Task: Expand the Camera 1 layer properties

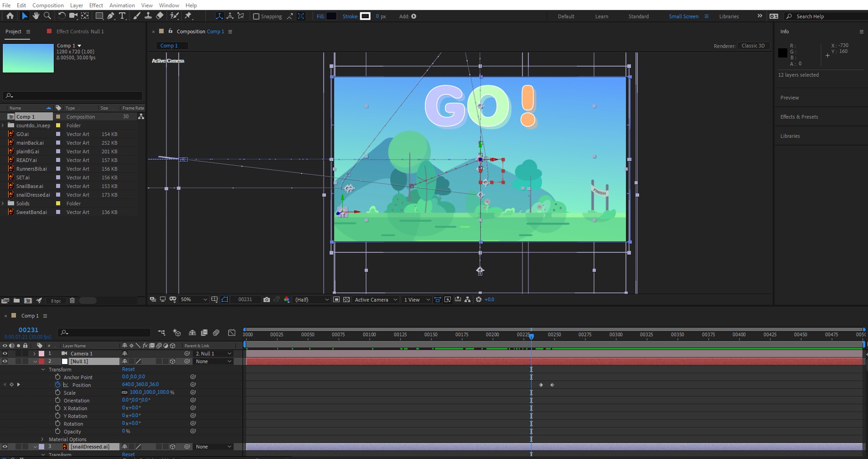Action: click(x=35, y=354)
